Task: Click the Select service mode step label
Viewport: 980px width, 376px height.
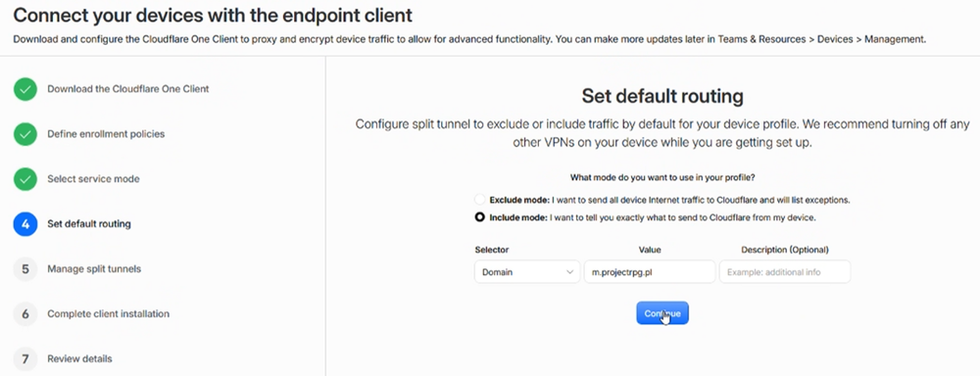Action: (x=94, y=179)
